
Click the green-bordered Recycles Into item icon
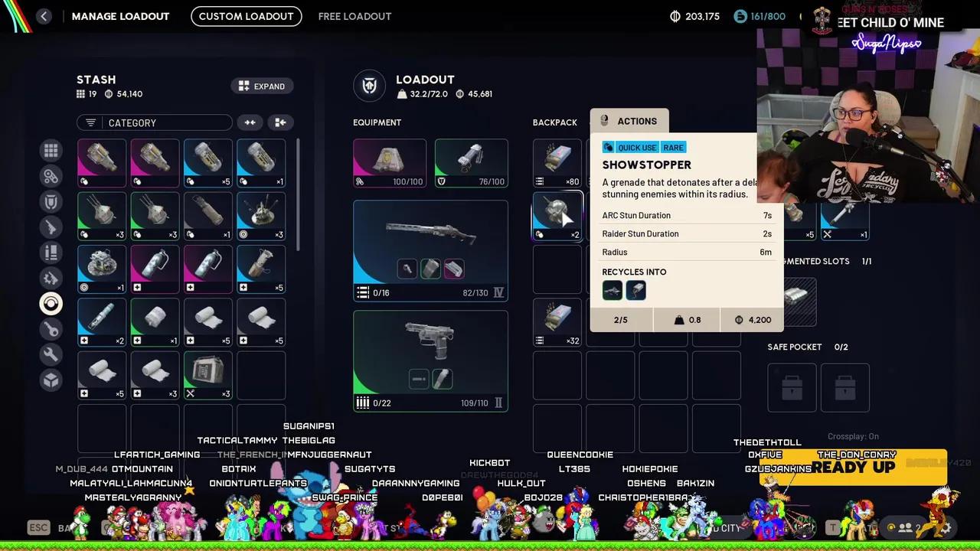click(x=612, y=291)
